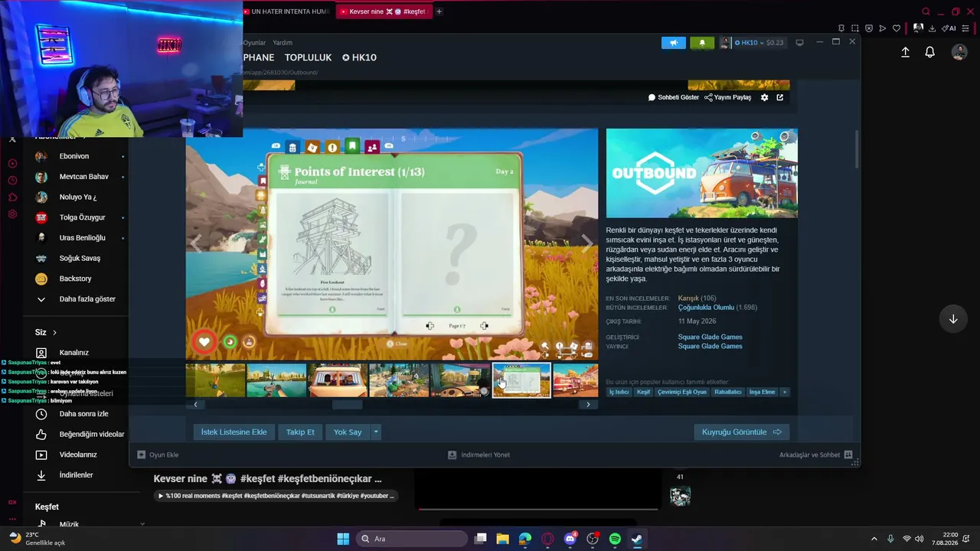Click the browser heart bookmark icon

coord(897,28)
